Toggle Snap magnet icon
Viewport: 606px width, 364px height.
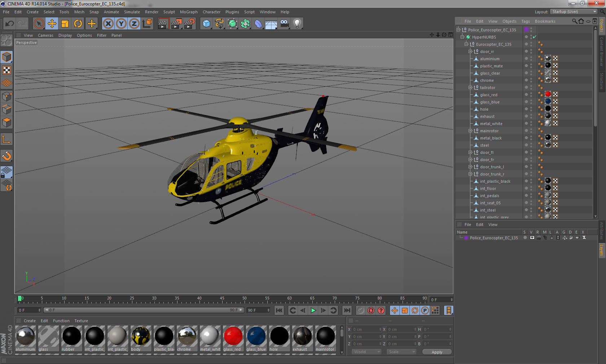tap(6, 156)
